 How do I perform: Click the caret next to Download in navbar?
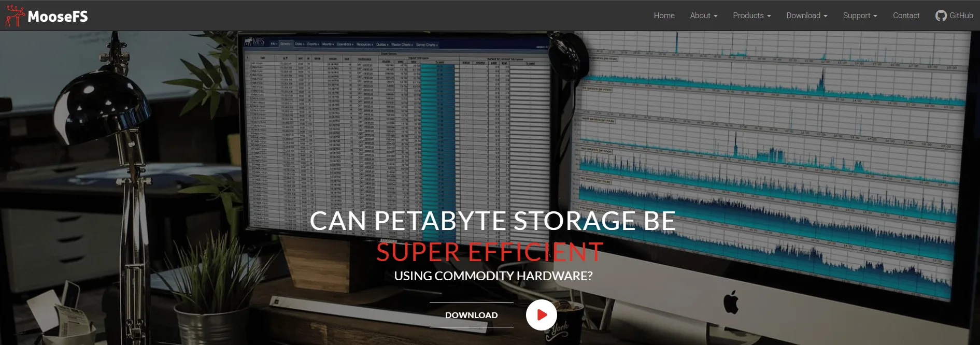[x=826, y=16]
